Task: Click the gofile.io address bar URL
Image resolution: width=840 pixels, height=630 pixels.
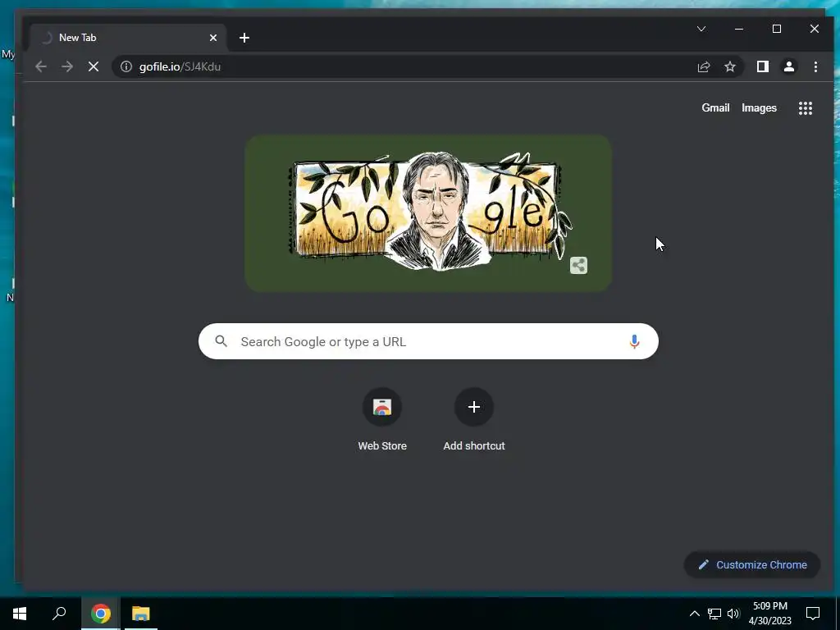Action: click(x=180, y=67)
